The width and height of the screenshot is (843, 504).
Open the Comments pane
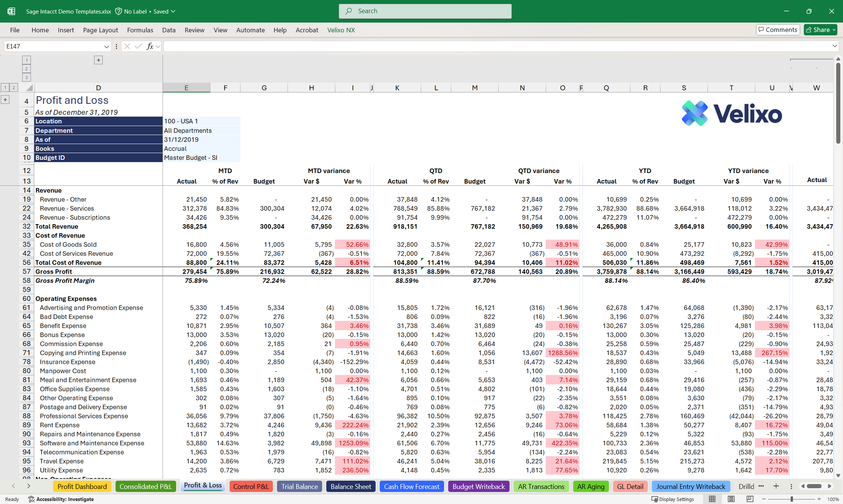[778, 30]
